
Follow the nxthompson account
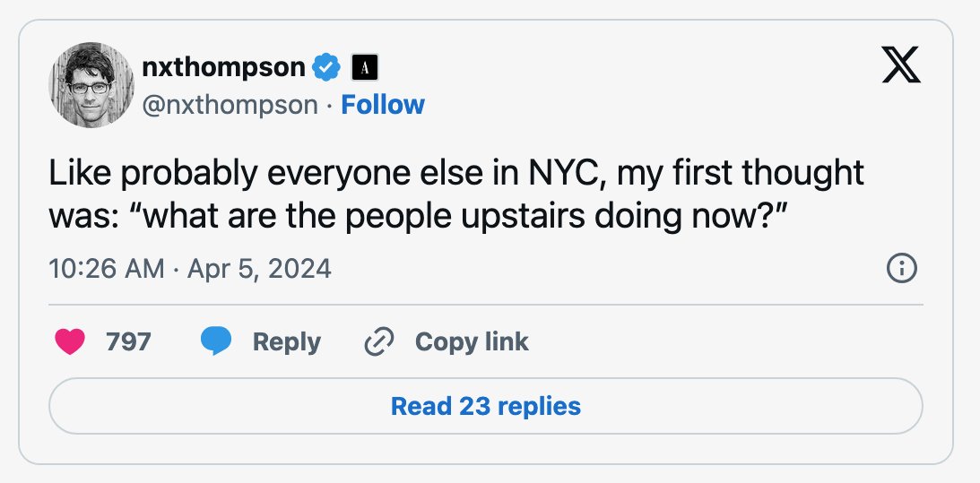pos(383,104)
